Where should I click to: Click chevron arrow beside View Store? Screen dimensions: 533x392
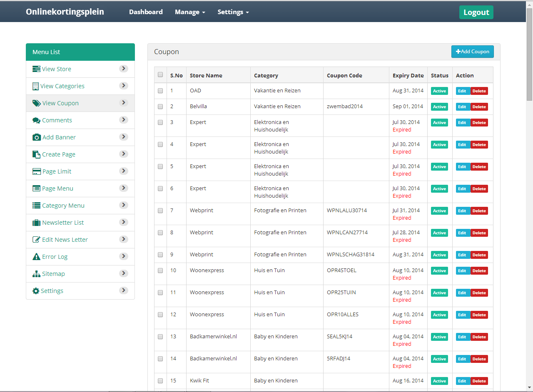pos(124,69)
